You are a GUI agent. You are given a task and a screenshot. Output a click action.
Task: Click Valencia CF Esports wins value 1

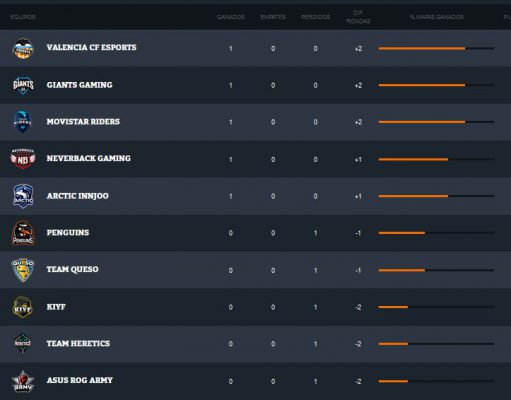point(231,49)
